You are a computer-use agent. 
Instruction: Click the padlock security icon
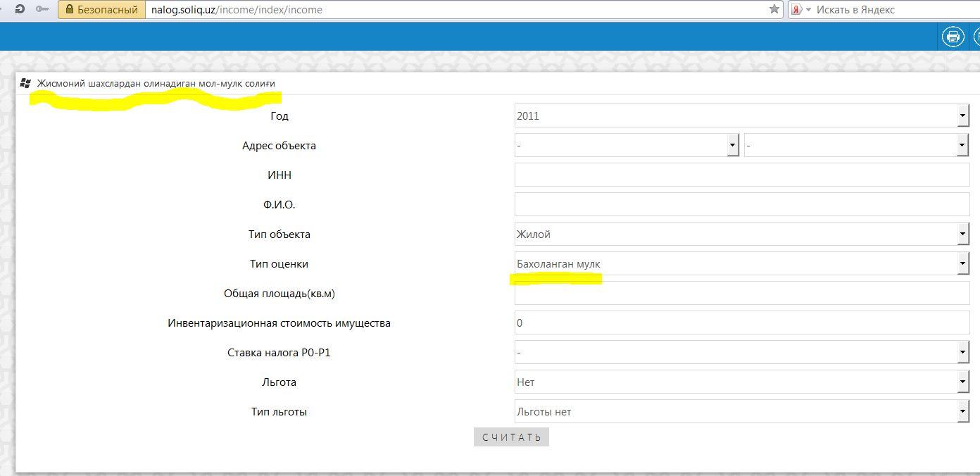[x=69, y=10]
